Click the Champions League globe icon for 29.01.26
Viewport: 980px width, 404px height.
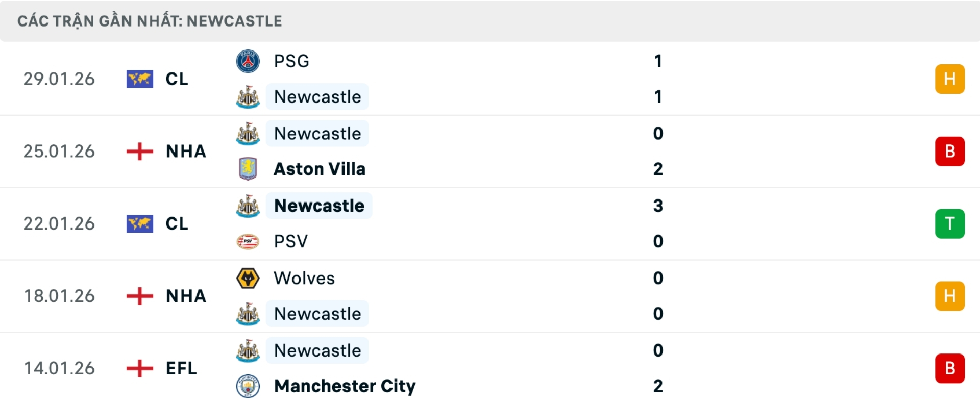coord(139,79)
